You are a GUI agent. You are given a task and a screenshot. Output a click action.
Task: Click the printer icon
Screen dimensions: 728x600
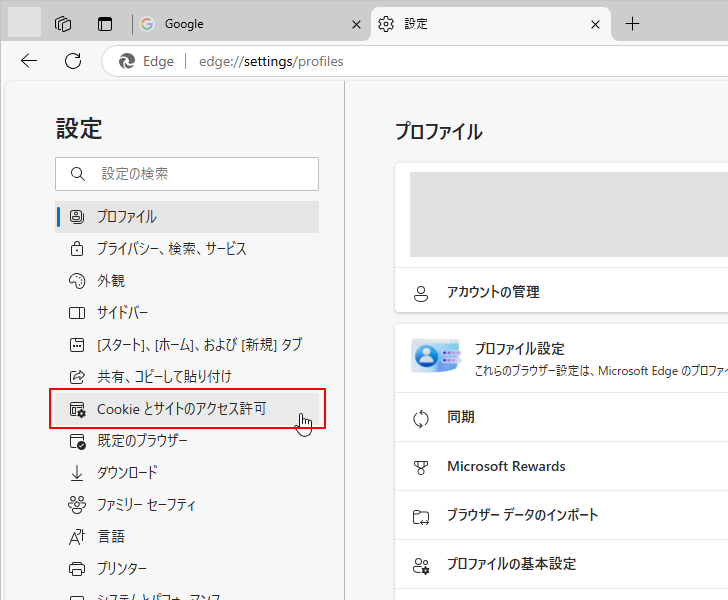[x=77, y=569]
